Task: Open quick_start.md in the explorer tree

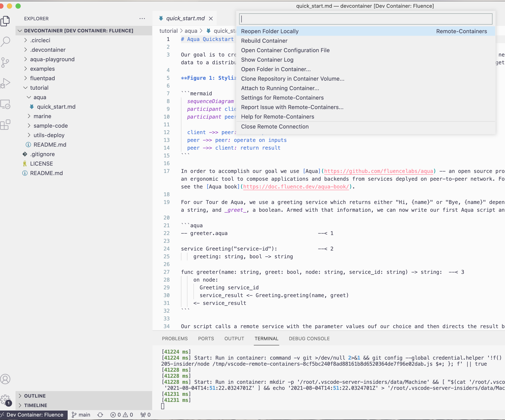Action: tap(84, 107)
